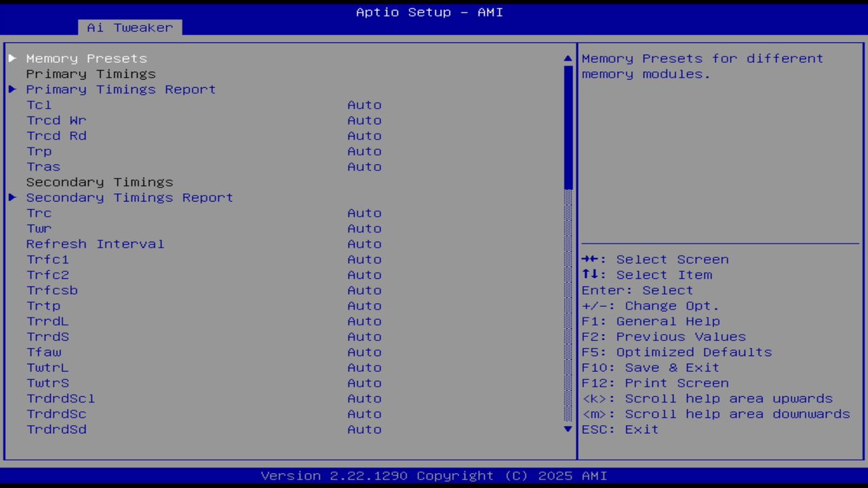868x488 pixels.
Task: Change Trfc2 Auto value
Action: [x=364, y=274]
